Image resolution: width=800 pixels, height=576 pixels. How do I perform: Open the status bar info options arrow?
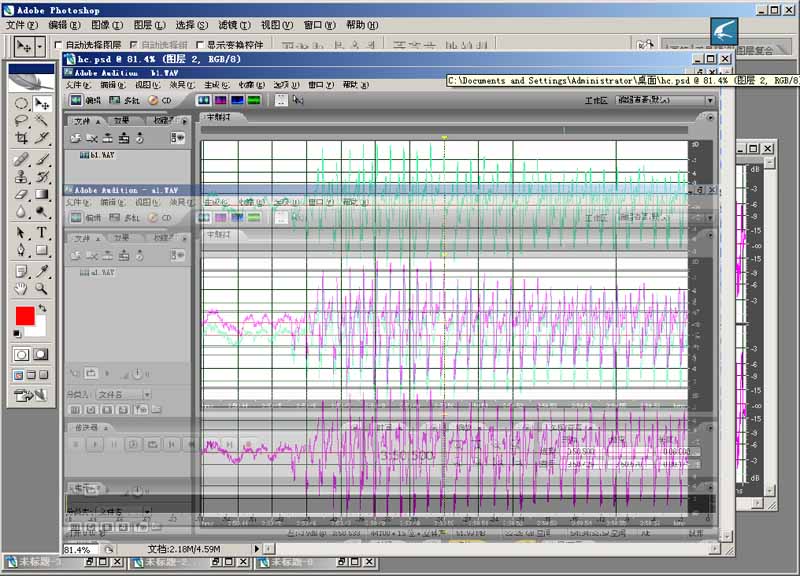pyautogui.click(x=257, y=549)
